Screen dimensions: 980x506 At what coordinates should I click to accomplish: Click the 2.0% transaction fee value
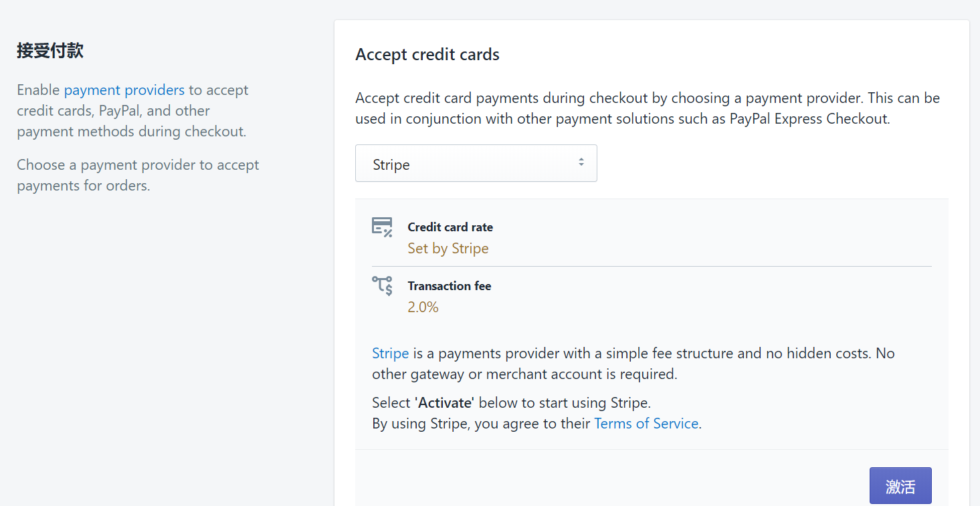423,307
